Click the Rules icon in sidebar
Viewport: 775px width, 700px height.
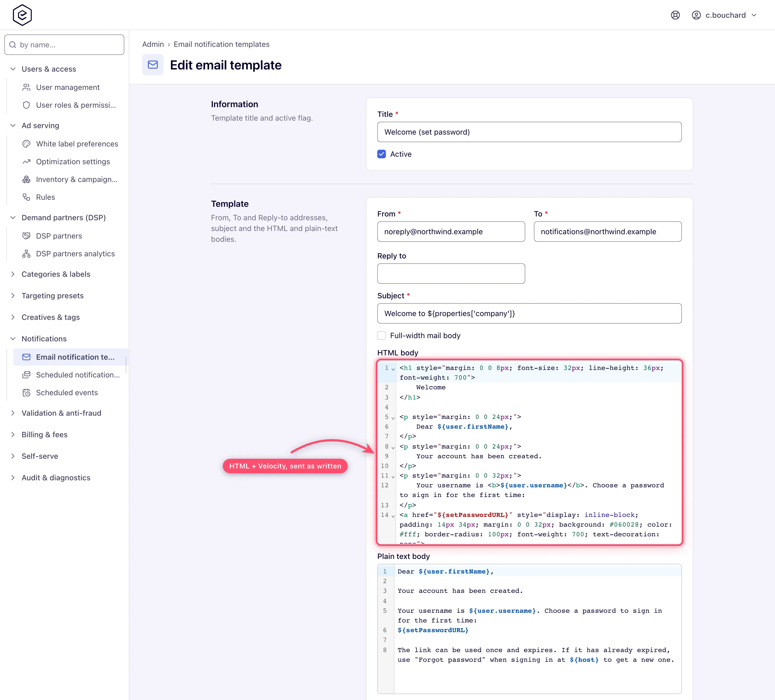click(x=26, y=197)
